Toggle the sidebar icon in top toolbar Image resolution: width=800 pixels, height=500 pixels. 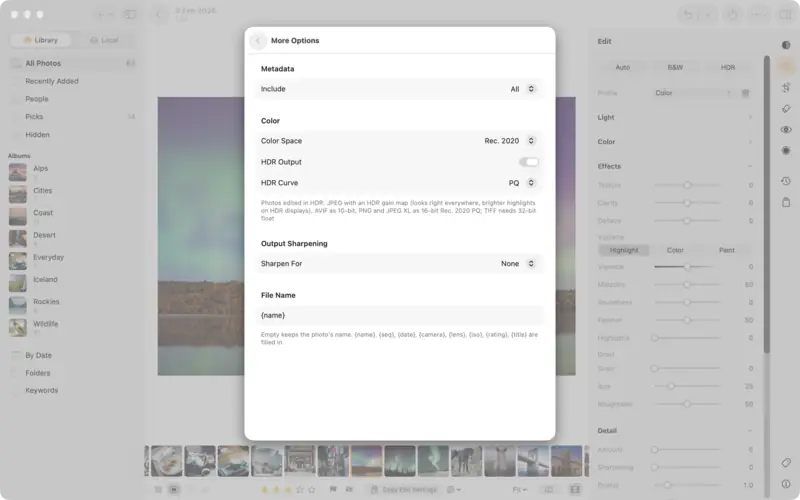click(131, 14)
